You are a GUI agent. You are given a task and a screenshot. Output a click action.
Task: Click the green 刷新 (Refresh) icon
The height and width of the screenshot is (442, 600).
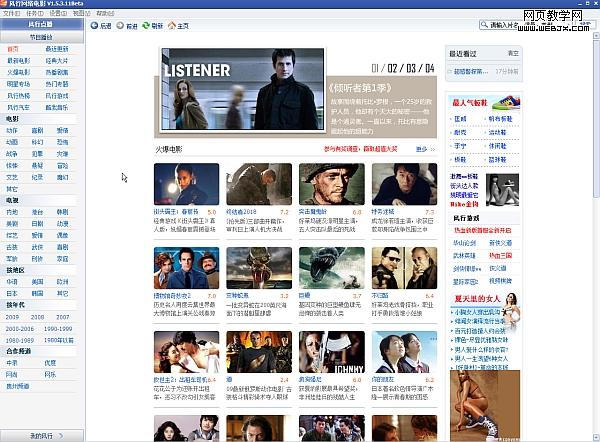[146, 26]
